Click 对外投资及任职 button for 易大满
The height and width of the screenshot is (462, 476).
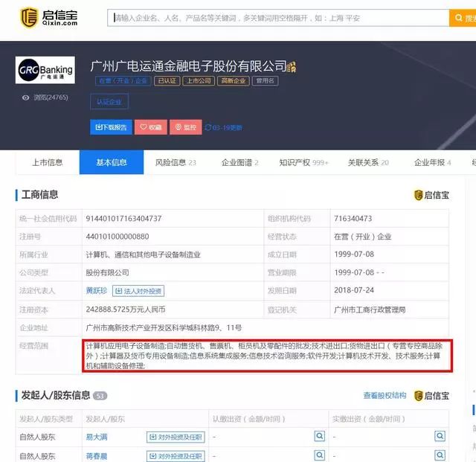[176, 437]
